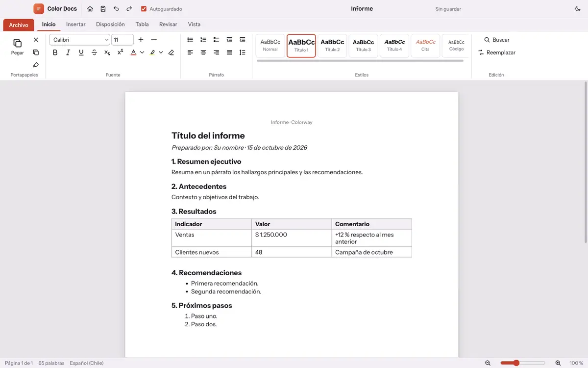Apply the Título 1 style
The height and width of the screenshot is (368, 588).
pos(301,46)
